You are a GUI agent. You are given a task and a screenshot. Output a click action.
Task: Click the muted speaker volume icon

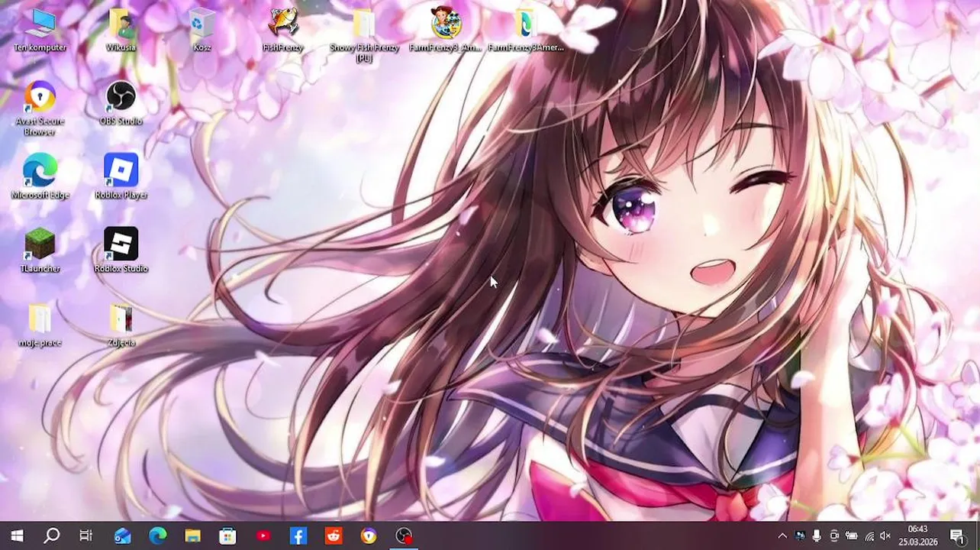click(x=885, y=536)
